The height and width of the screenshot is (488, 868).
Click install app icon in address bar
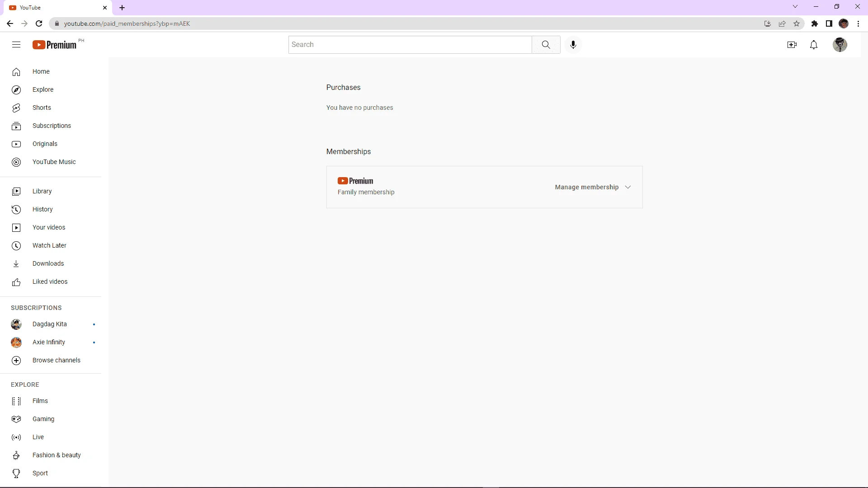pyautogui.click(x=768, y=23)
